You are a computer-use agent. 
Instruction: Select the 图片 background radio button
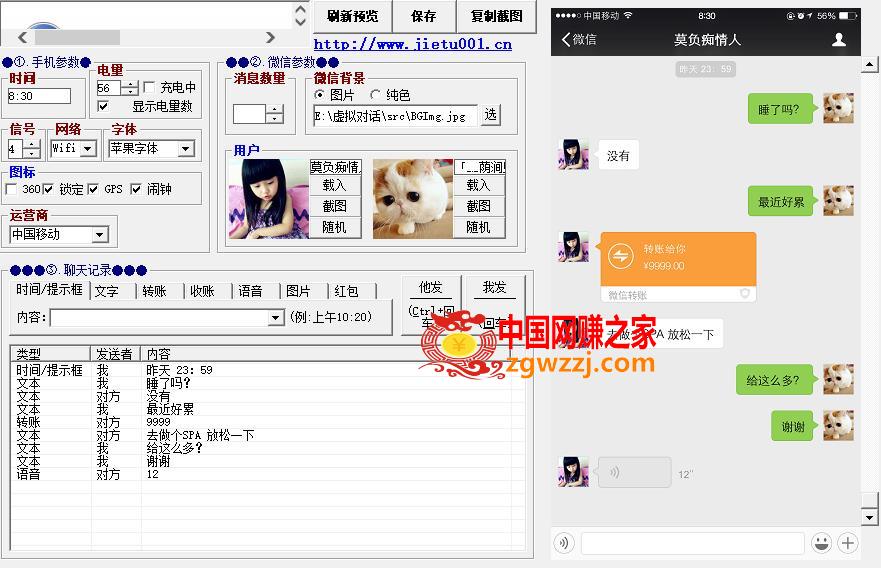pos(319,94)
